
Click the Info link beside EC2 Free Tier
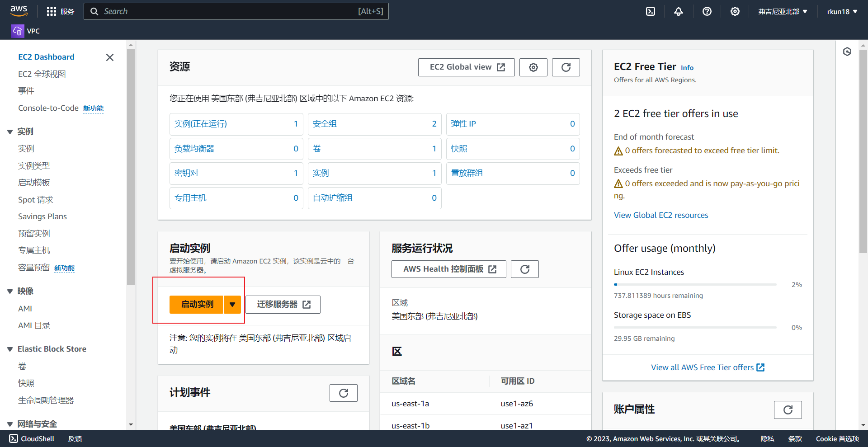point(687,68)
